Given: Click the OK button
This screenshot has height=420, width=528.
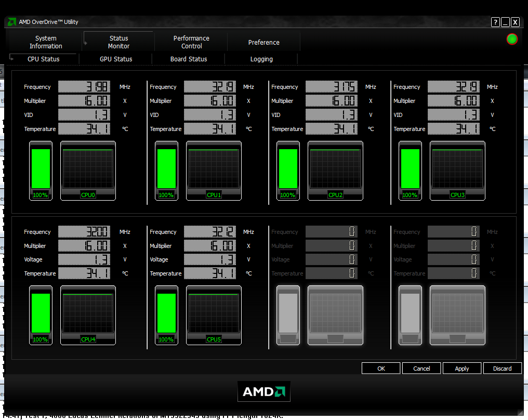Looking at the screenshot, I should 381,369.
